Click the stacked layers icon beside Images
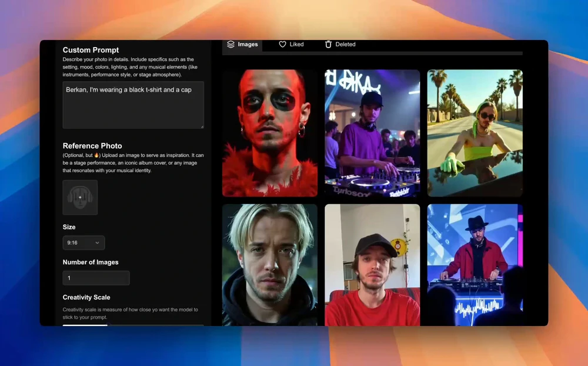 (230, 44)
